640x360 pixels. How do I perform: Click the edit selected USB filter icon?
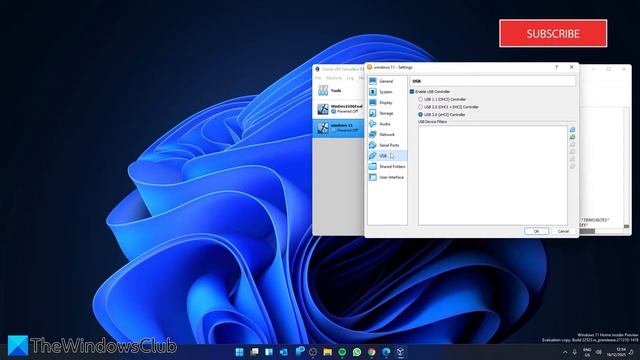click(x=572, y=144)
